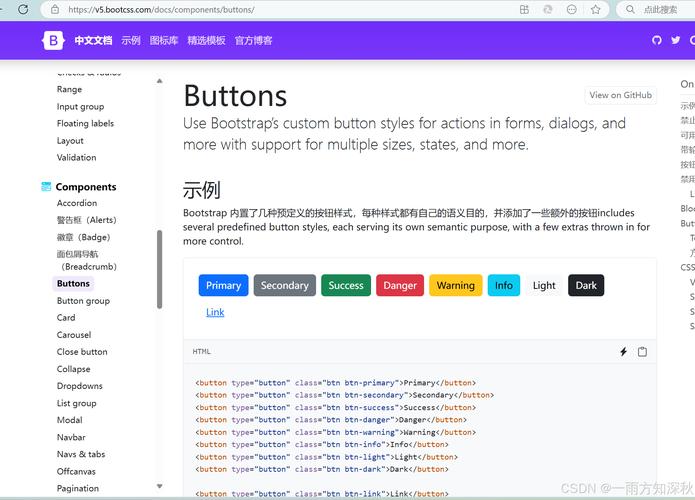
Task: Click the Components sidebar heading
Action: [x=86, y=187]
